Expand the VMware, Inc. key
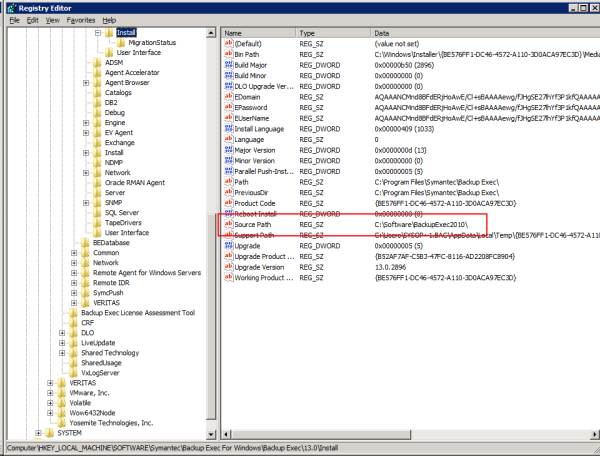The height and width of the screenshot is (456, 600). point(50,393)
